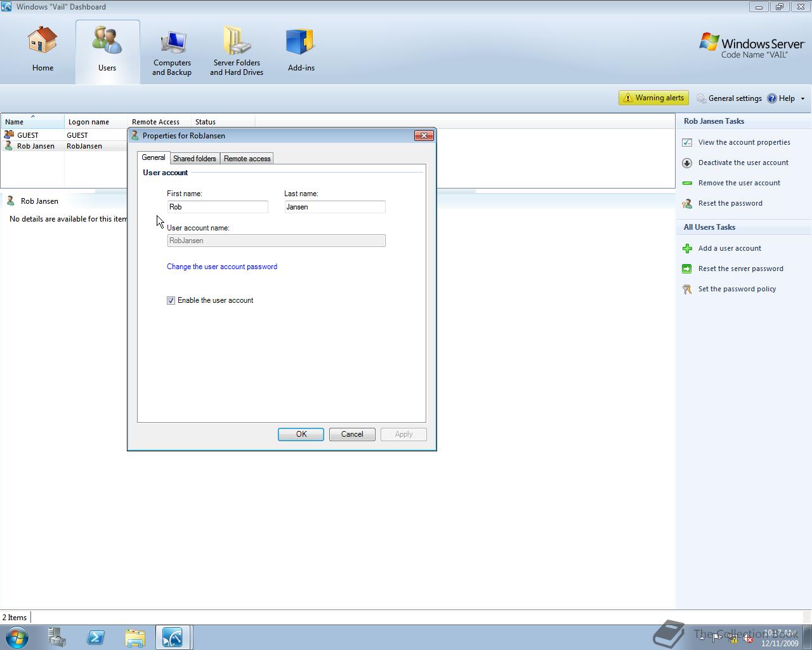Click Cancel in Properties dialog
Screen dimensions: 812x650
tap(352, 434)
